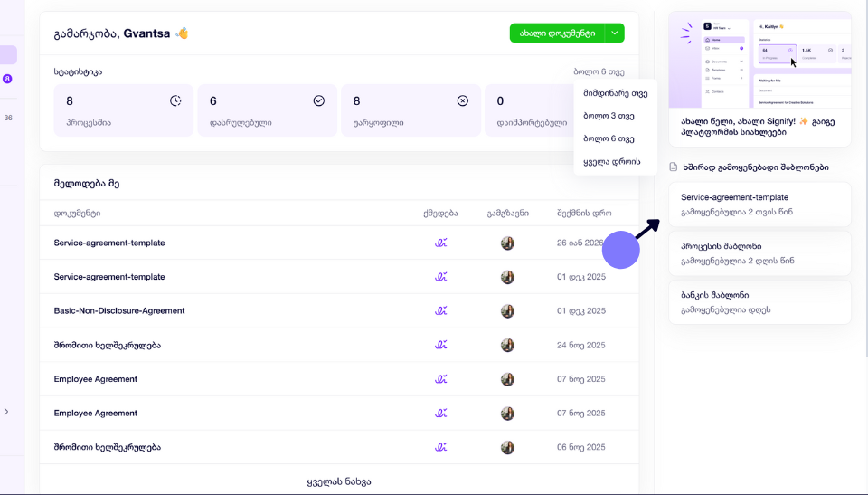Click the 'ქმედება' column header

coord(440,214)
